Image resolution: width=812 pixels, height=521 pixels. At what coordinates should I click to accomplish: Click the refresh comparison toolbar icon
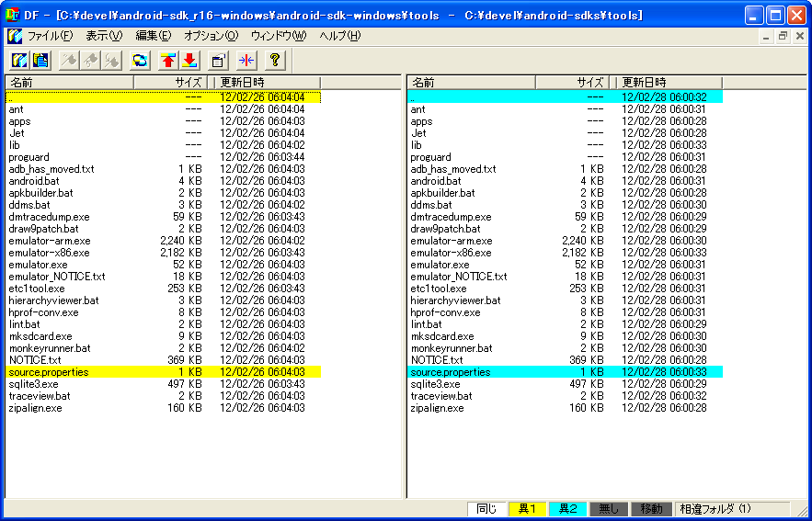coord(140,61)
